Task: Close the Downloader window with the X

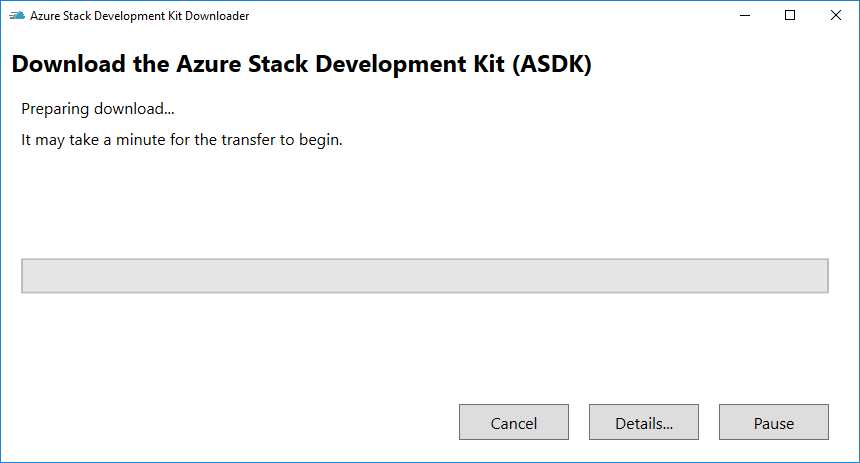Action: [835, 15]
